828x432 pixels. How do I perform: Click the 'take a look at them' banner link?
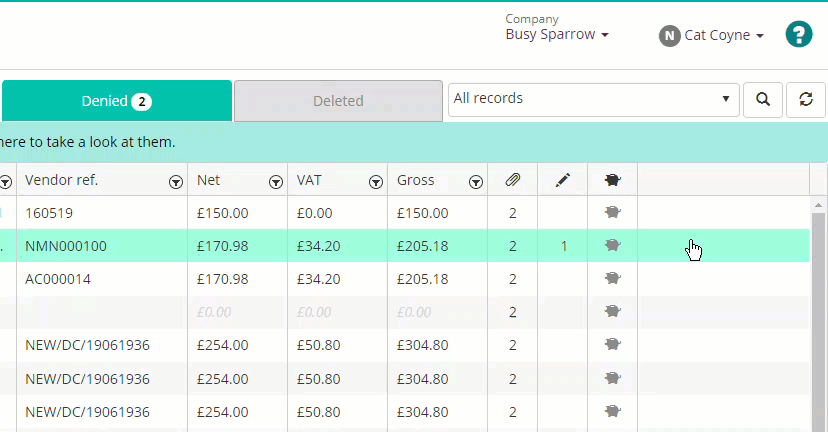88,142
